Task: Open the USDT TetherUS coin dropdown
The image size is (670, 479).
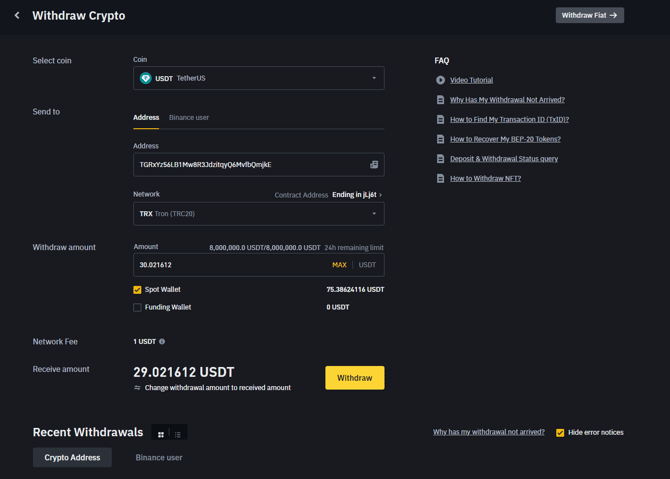Action: [x=259, y=78]
